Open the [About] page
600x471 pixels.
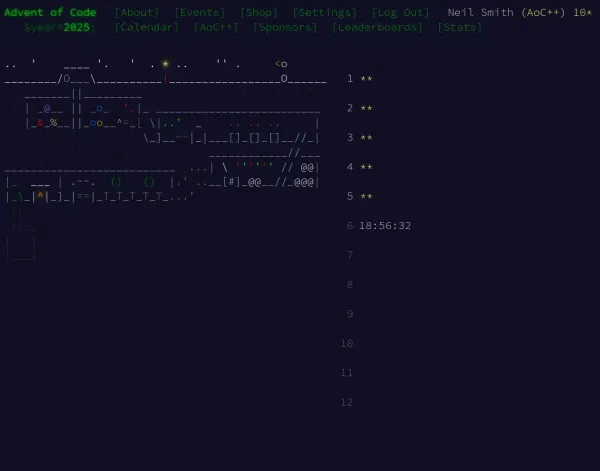coord(137,12)
